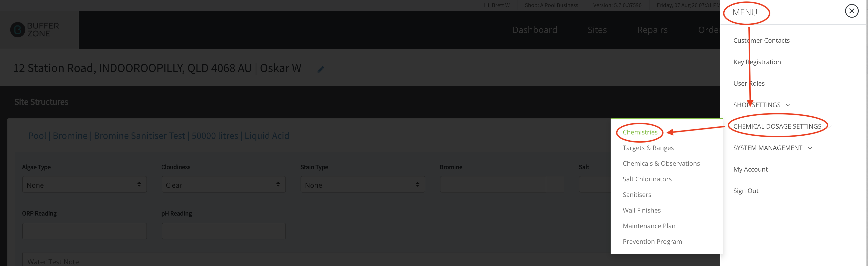Open the Stain Type dropdown

coord(362,185)
